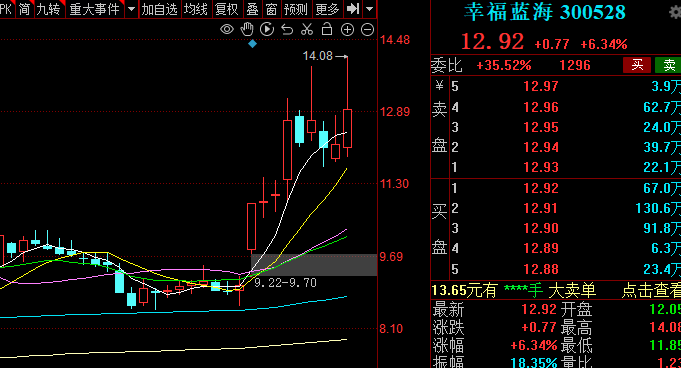Image resolution: width=681 pixels, height=368 pixels.
Task: Open the dropdown after the jump arrow
Action: [x=369, y=8]
